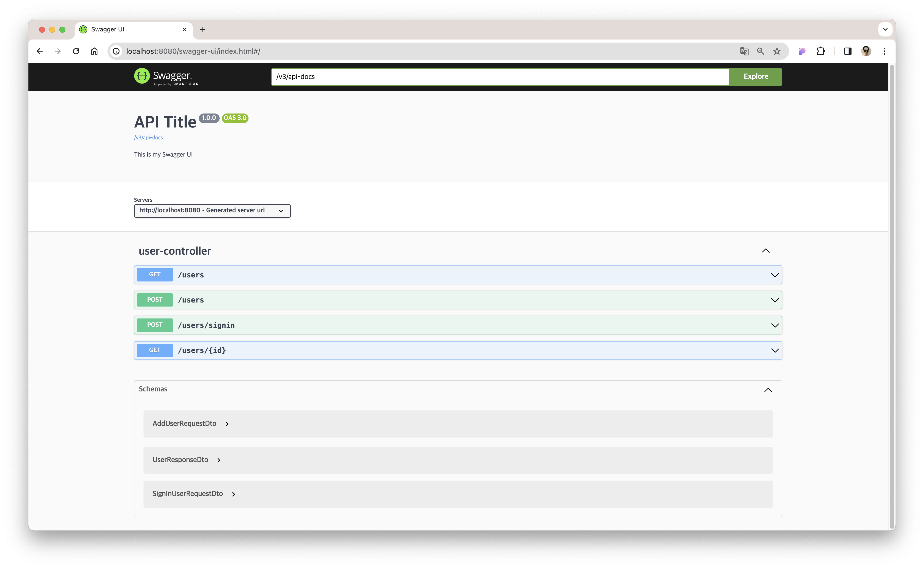
Task: Open the /v3/api-docs link under title
Action: [149, 138]
